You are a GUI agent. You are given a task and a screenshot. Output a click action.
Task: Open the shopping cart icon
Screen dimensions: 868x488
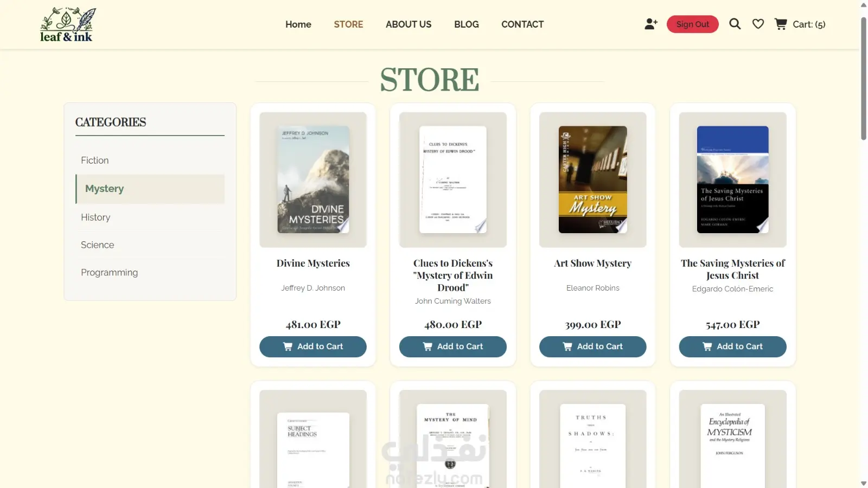click(781, 24)
